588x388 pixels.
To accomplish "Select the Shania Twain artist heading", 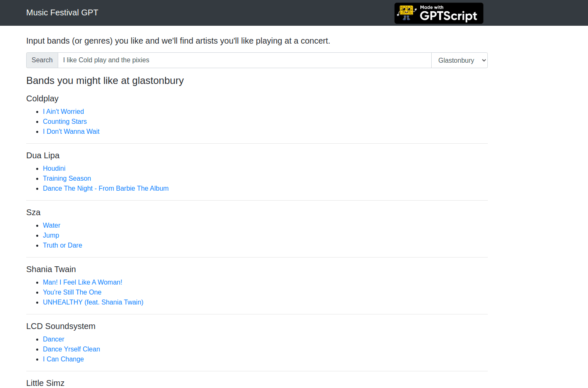I will [51, 269].
